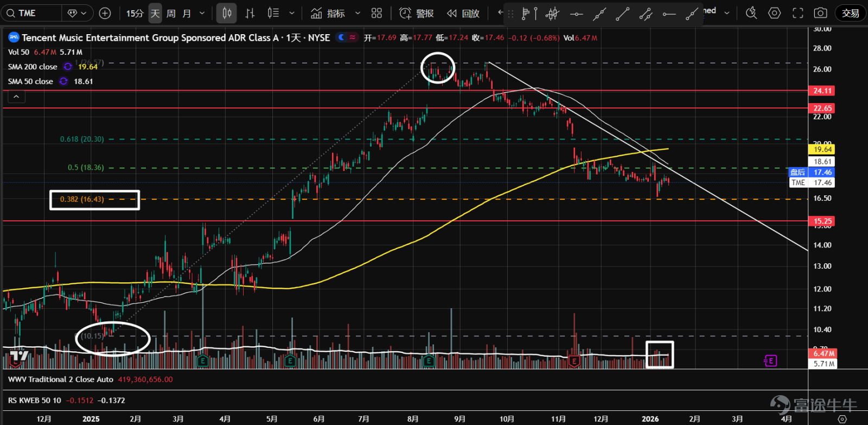Click the pink wave data status indicator
The image size is (868, 425).
tap(353, 37)
